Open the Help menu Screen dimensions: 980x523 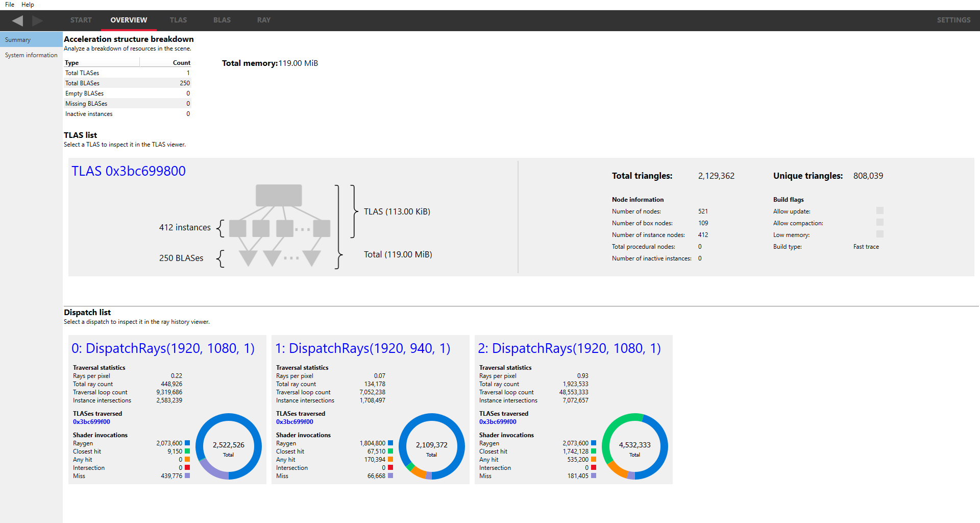click(28, 5)
